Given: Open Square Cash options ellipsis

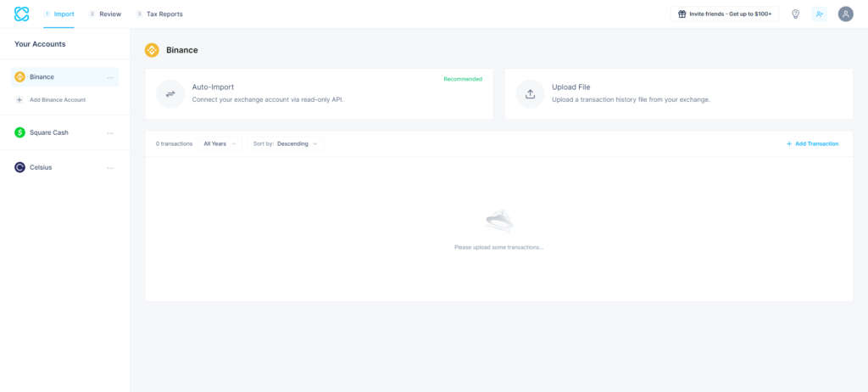Looking at the screenshot, I should tap(110, 133).
